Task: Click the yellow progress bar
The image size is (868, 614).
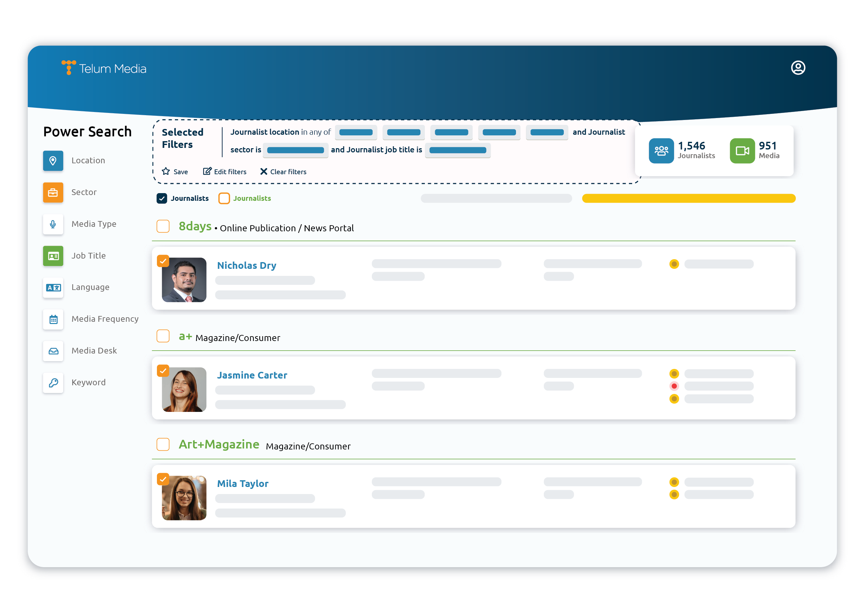Action: coord(689,199)
